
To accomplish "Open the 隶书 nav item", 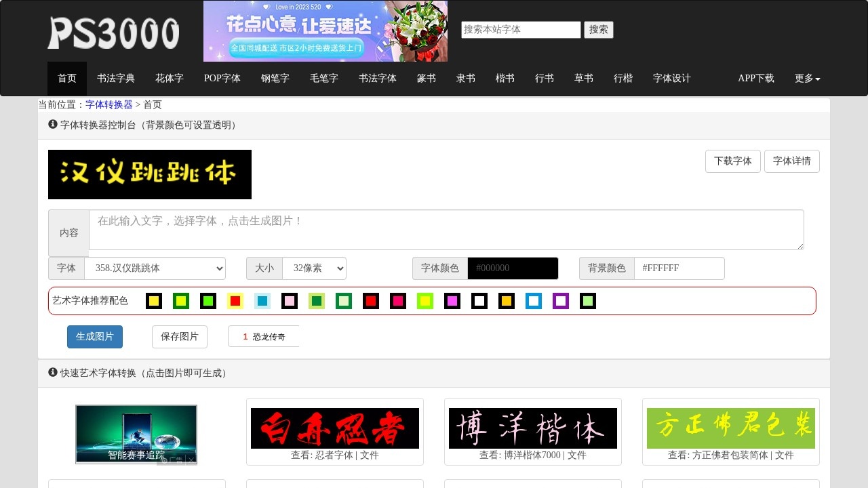I will pos(466,79).
